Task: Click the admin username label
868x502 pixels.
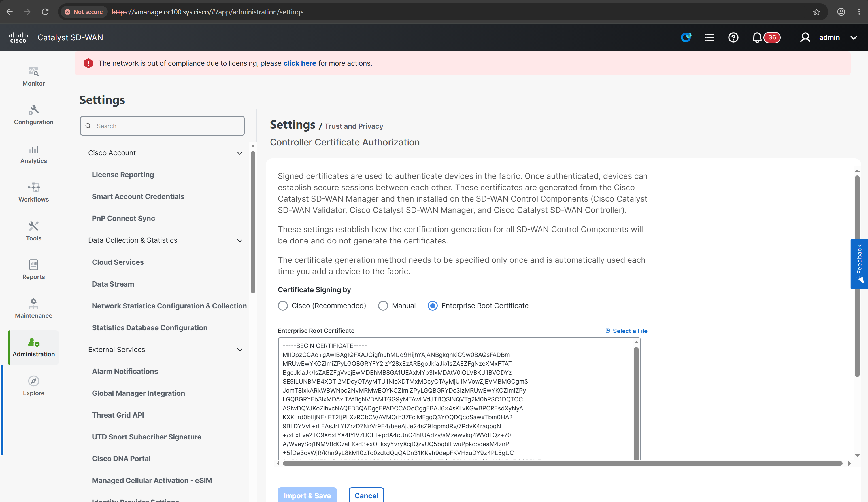Action: pyautogui.click(x=829, y=37)
